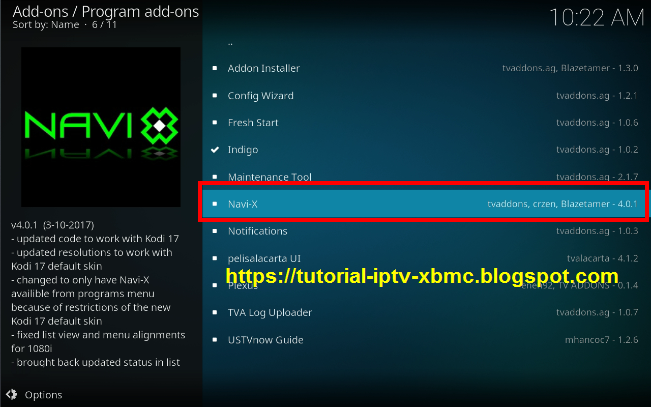The width and height of the screenshot is (651, 407).
Task: Click 'tvaddons.ag - 1.0.7' version text
Action: pos(597,312)
